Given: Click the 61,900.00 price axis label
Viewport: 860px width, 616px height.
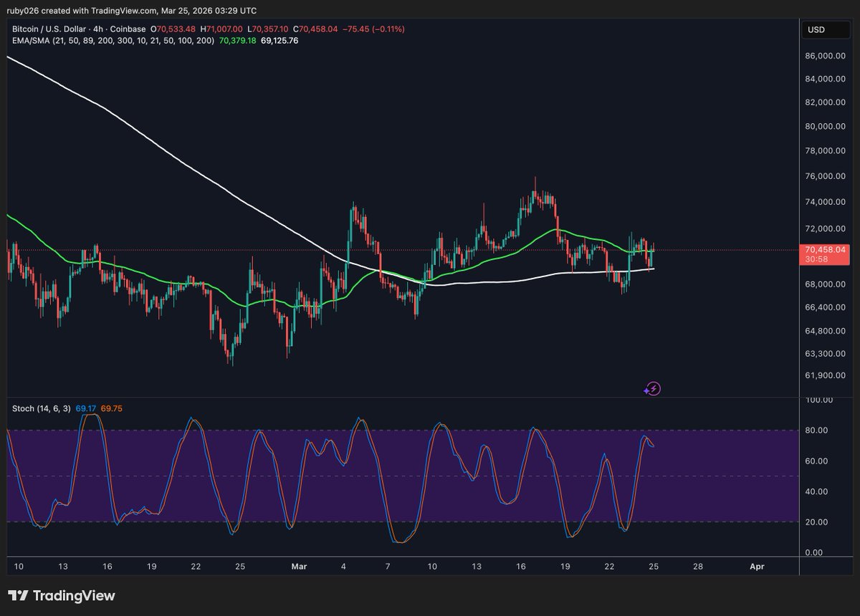Looking at the screenshot, I should coord(826,375).
